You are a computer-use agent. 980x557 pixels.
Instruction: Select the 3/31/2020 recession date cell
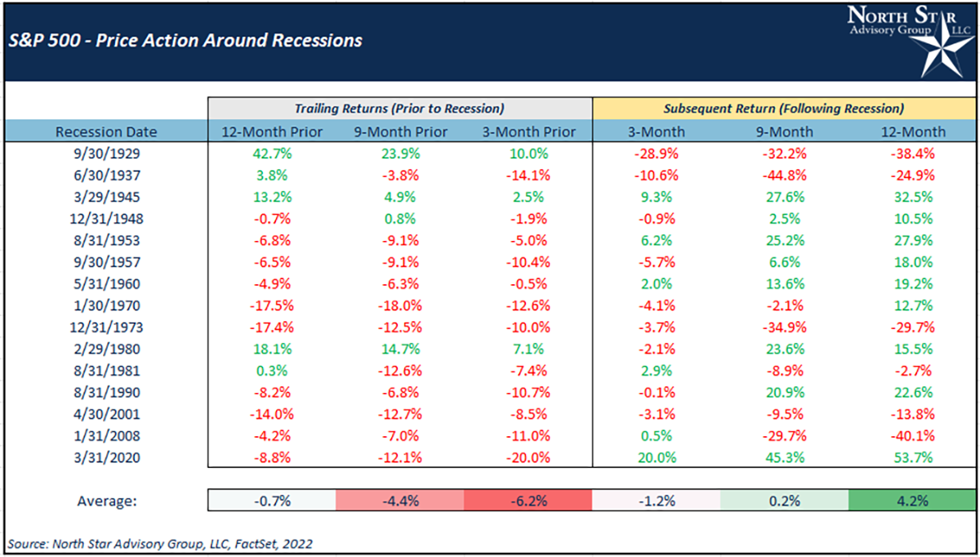tap(106, 457)
